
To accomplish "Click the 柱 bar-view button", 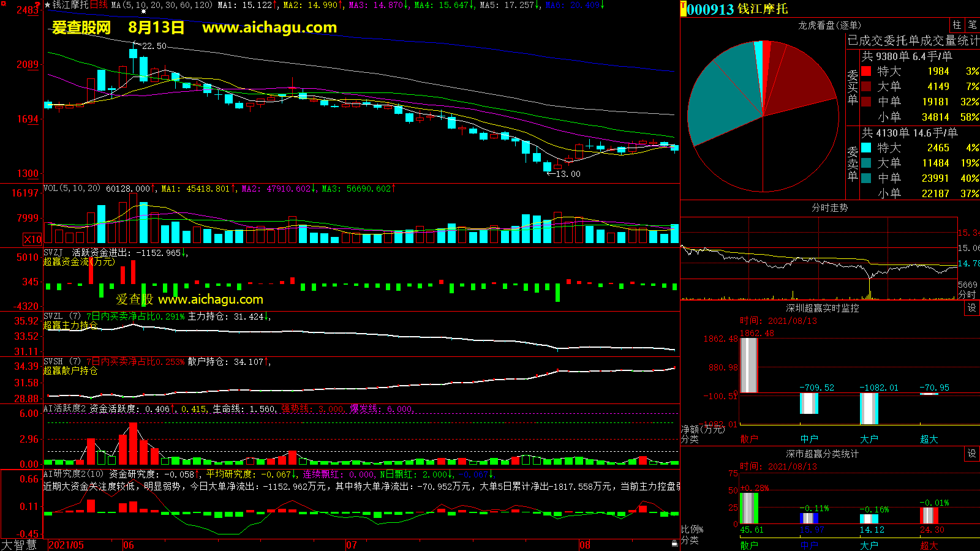I will (957, 25).
